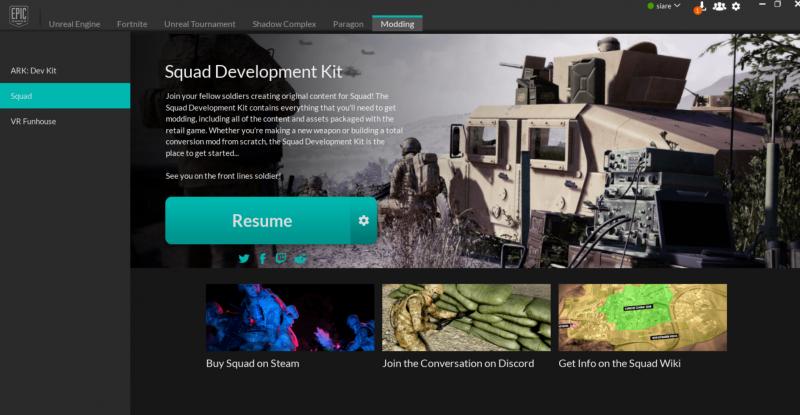Image resolution: width=800 pixels, height=415 pixels.
Task: Open the gear options on the Resume button
Action: 363,221
